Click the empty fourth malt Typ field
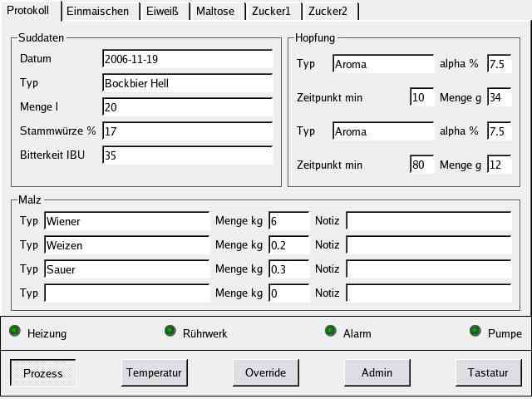Image resolution: width=532 pixels, height=399 pixels. [x=126, y=293]
